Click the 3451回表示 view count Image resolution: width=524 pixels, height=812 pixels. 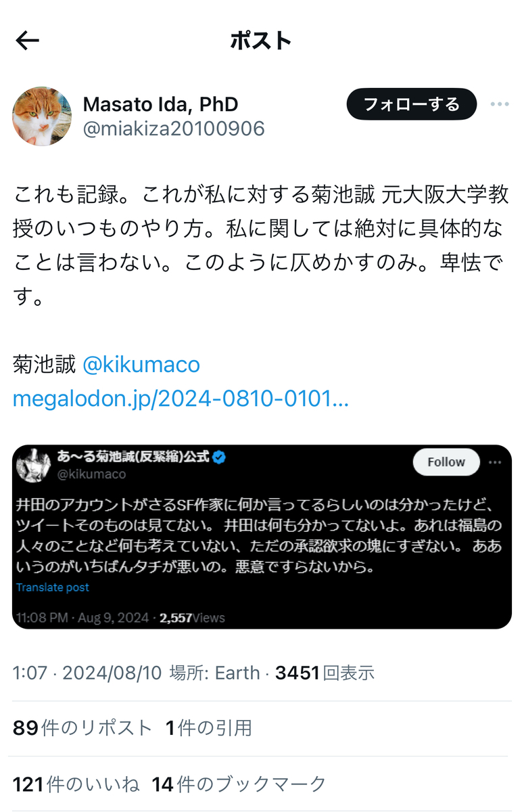pyautogui.click(x=325, y=673)
